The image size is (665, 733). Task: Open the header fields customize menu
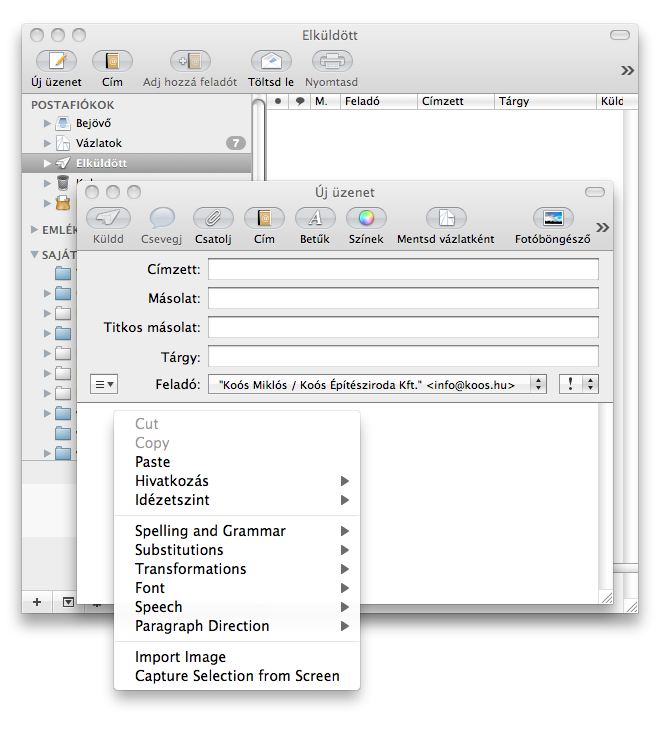(104, 384)
